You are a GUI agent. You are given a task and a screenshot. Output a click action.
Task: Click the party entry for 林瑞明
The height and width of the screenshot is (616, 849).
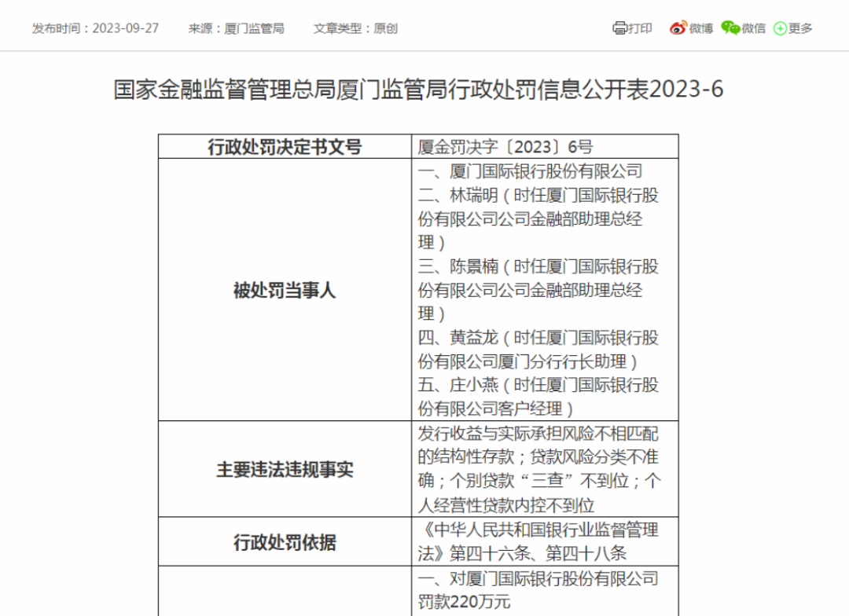coord(538,218)
